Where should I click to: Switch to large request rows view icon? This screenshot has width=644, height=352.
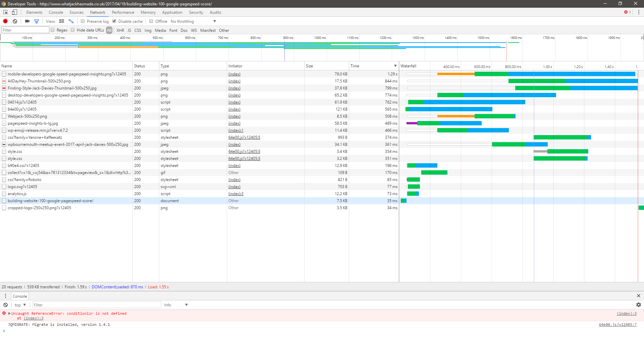tap(62, 21)
